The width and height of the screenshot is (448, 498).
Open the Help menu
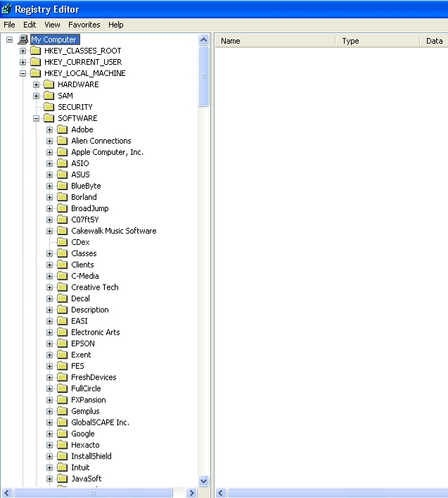[115, 25]
